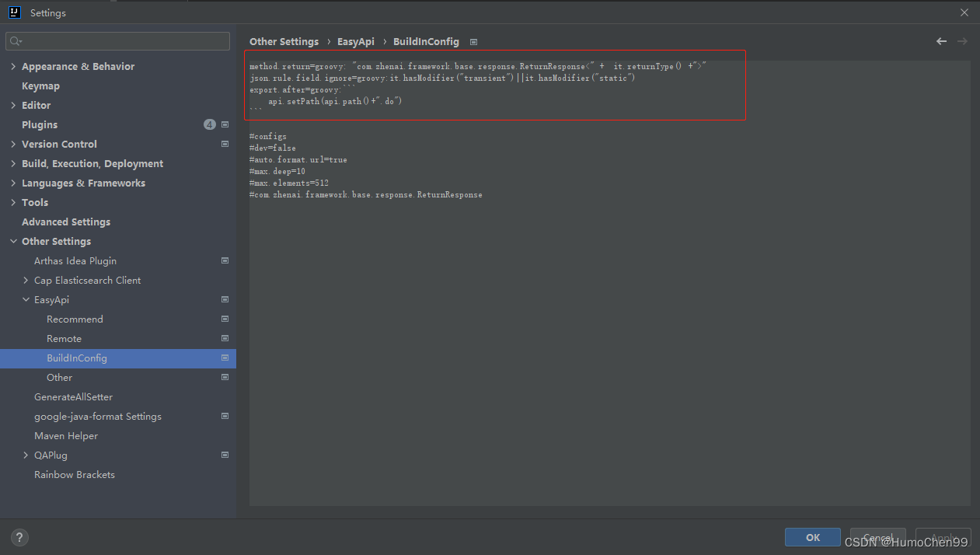Screen dimensions: 980x555
Task: Expand the Editor section
Action: pyautogui.click(x=13, y=105)
